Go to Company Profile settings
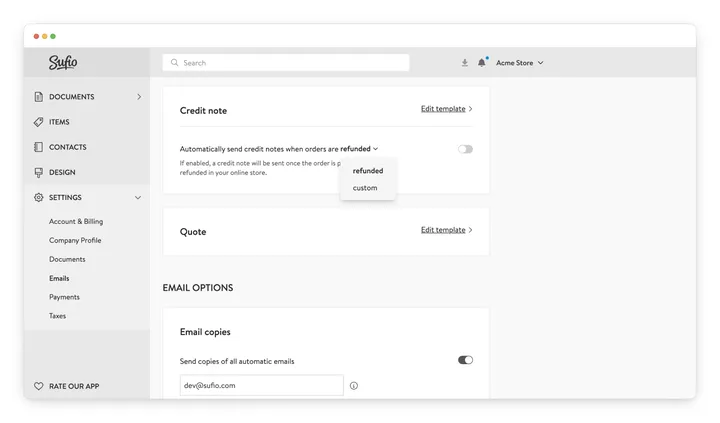The width and height of the screenshot is (720, 423). coord(75,240)
